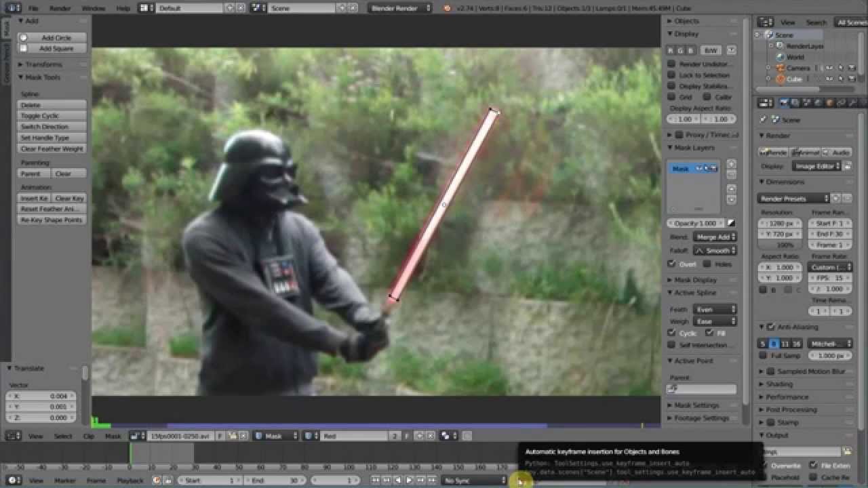Toggle the Cyclic checkbox

(671, 333)
